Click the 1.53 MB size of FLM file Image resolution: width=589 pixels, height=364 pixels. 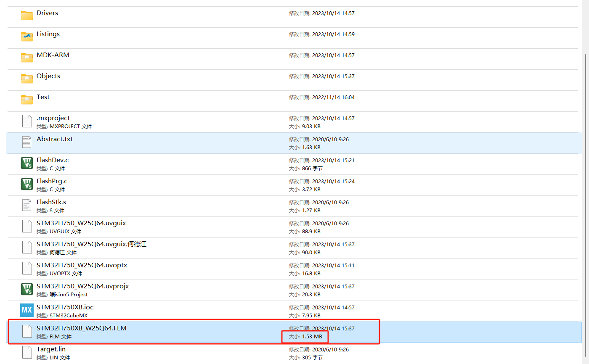click(312, 337)
